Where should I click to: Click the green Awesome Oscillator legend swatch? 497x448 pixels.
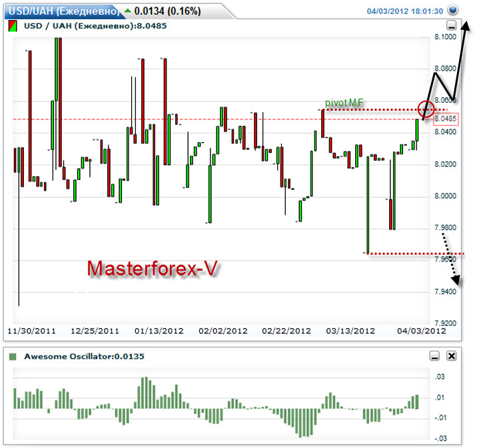tap(13, 357)
